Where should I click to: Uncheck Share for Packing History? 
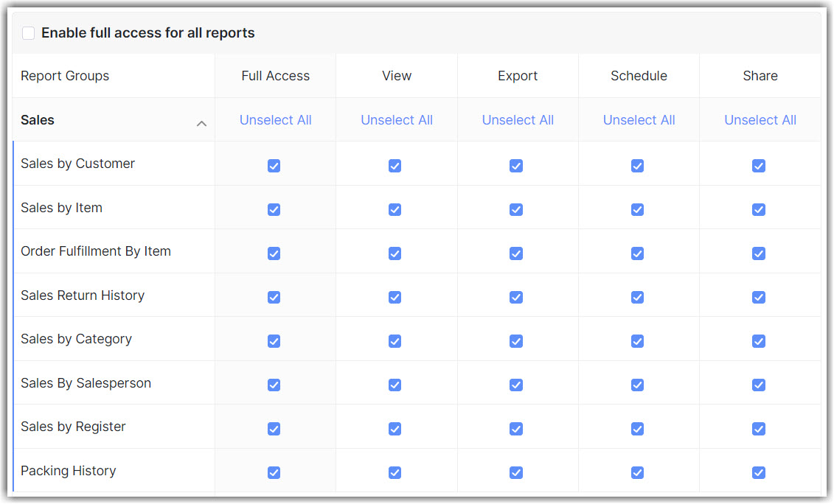tap(758, 472)
